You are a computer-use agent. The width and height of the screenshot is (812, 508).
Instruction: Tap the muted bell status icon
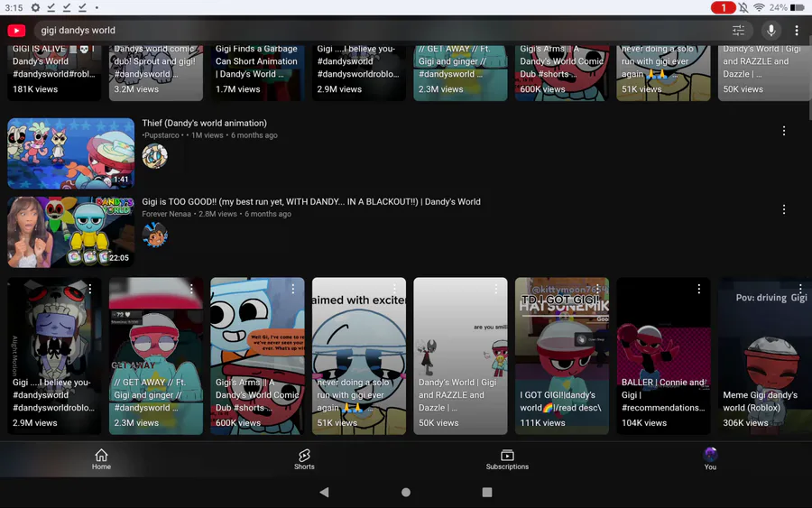[743, 7]
